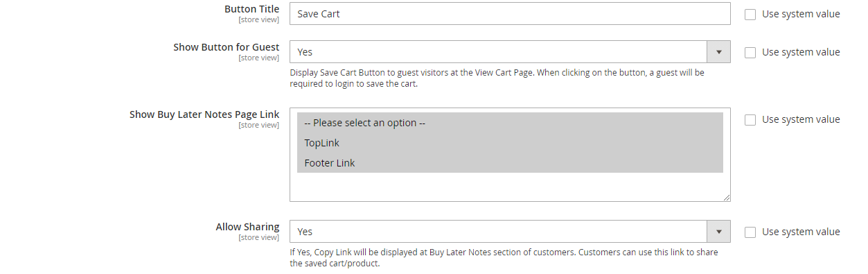This screenshot has width=868, height=274.
Task: Tick Use system value for Buy Later Notes Page Link
Action: [x=750, y=119]
